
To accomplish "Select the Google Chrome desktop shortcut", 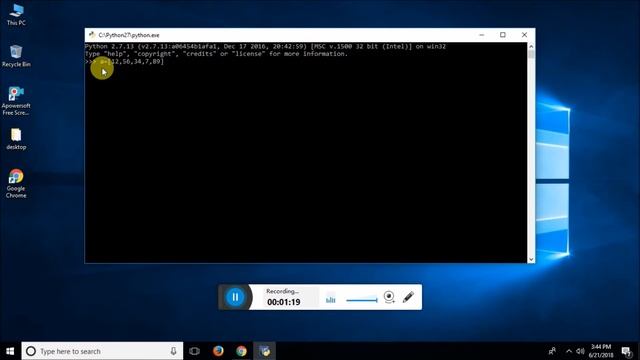I will (16, 184).
